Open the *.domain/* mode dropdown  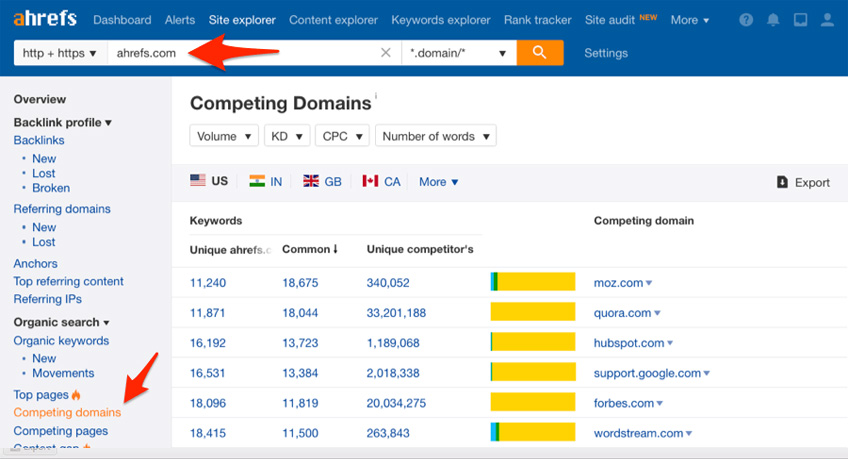[459, 53]
